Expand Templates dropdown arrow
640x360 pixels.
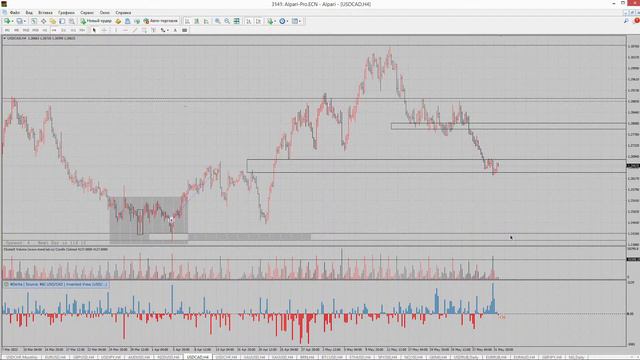pyautogui.click(x=300, y=21)
